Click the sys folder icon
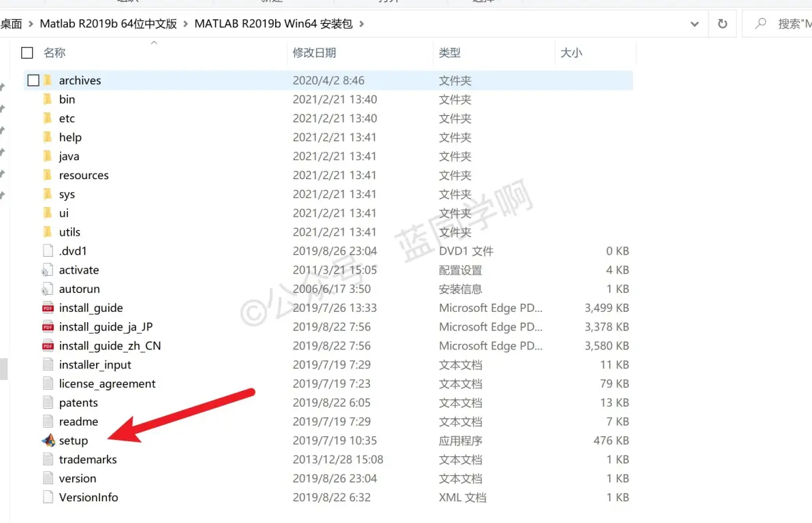 coord(48,194)
